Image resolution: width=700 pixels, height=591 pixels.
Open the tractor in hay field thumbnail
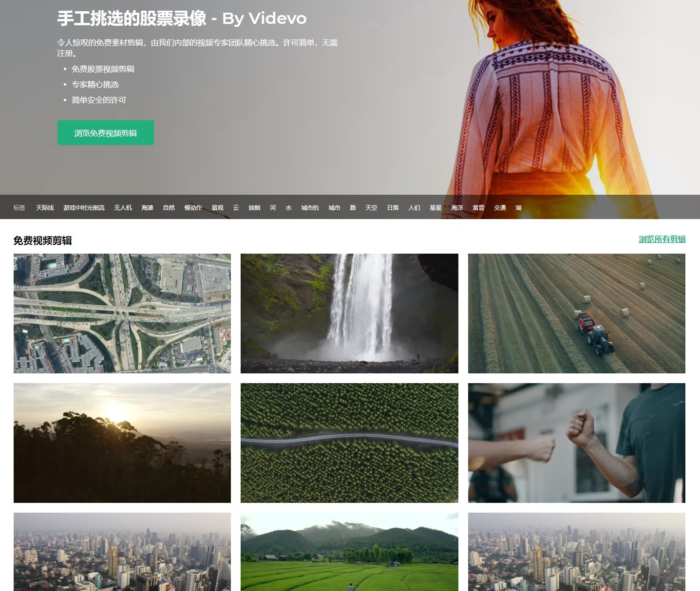pyautogui.click(x=577, y=314)
